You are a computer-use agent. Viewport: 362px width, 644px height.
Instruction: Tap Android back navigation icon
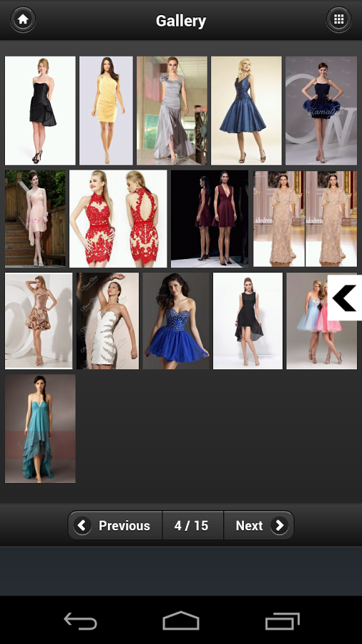tap(80, 620)
